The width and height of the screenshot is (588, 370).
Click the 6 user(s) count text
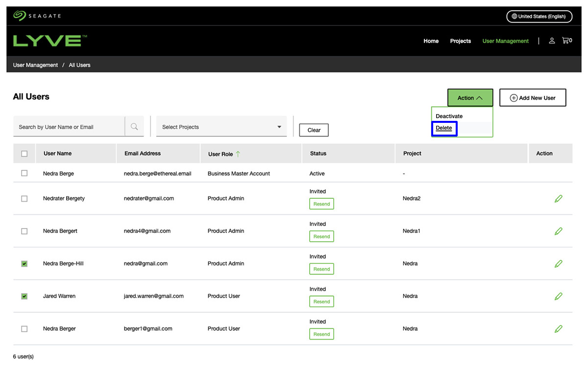pyautogui.click(x=24, y=357)
